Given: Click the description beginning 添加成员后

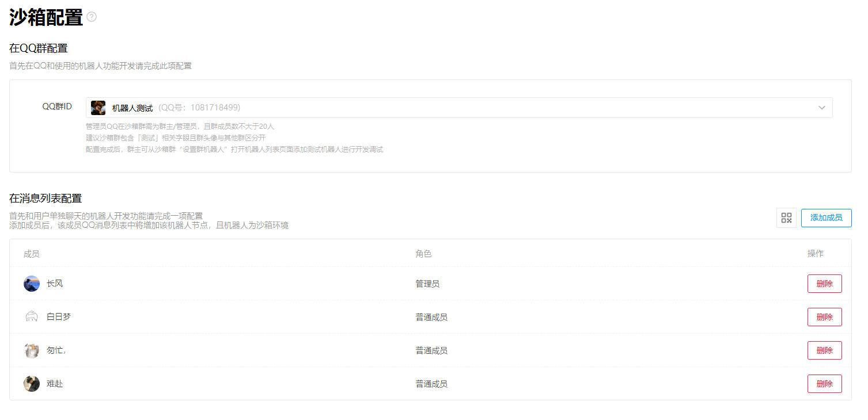Looking at the screenshot, I should (x=149, y=226).
